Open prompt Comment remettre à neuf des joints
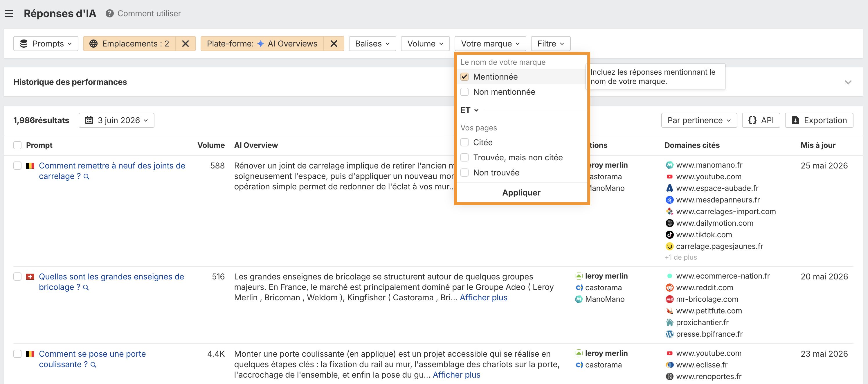Image resolution: width=868 pixels, height=384 pixels. [x=112, y=171]
